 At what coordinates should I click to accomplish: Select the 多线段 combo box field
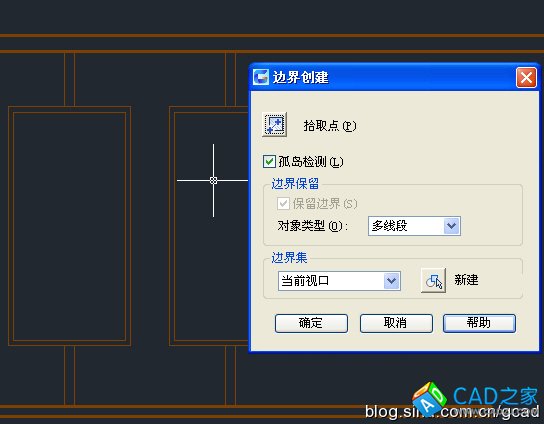click(414, 226)
